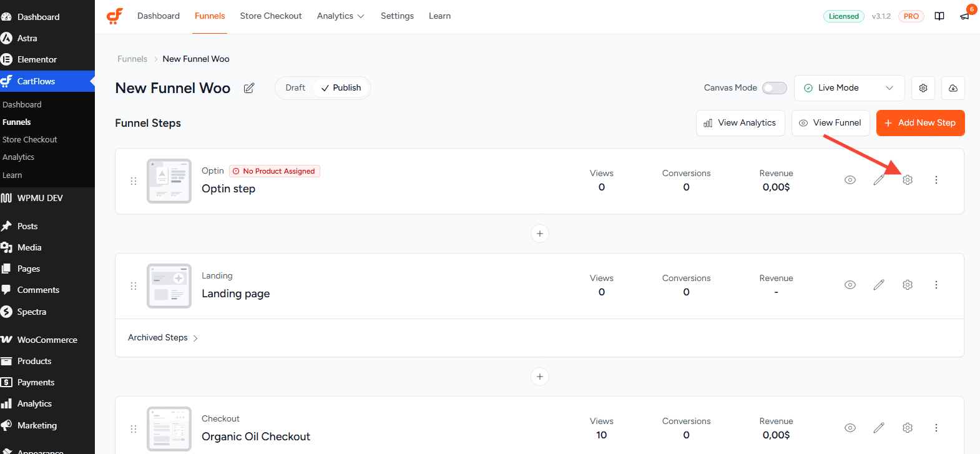Click the View Funnel button
The image size is (980, 454).
click(x=831, y=123)
